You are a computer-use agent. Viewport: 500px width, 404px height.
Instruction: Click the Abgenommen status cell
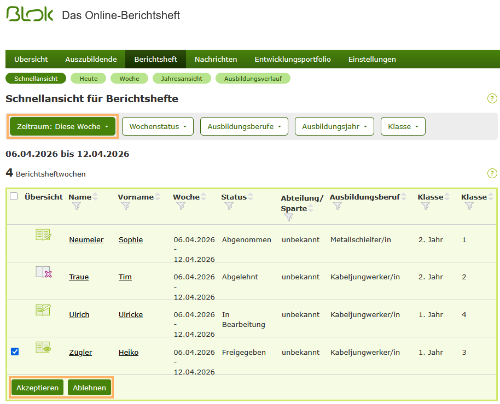tap(246, 240)
